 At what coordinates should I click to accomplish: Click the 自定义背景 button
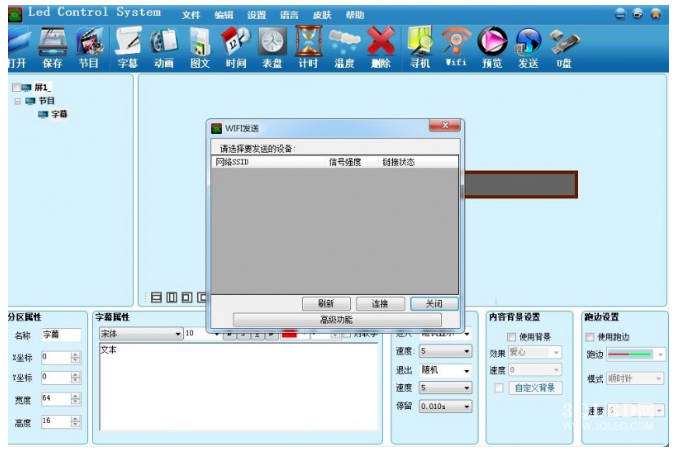tap(535, 388)
